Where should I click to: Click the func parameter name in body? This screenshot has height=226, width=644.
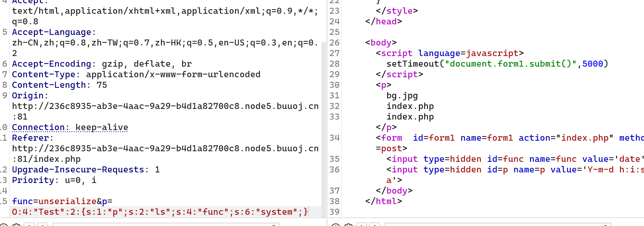pos(23,201)
